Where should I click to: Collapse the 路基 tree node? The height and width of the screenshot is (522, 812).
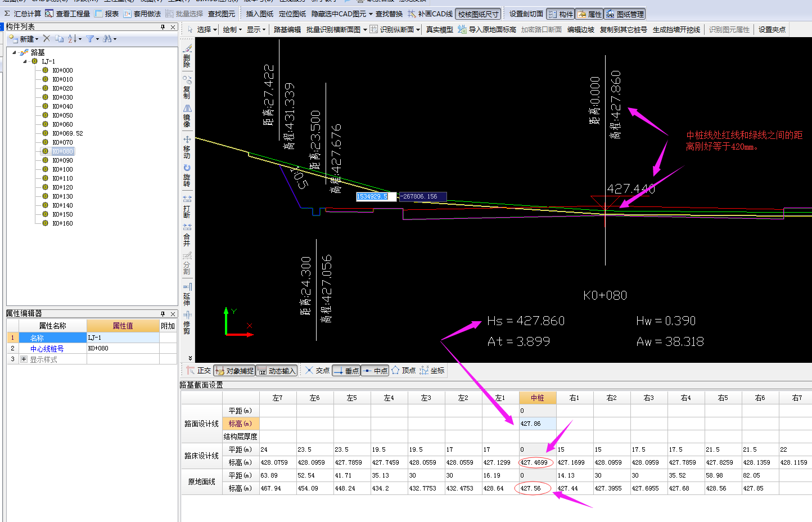(14, 52)
